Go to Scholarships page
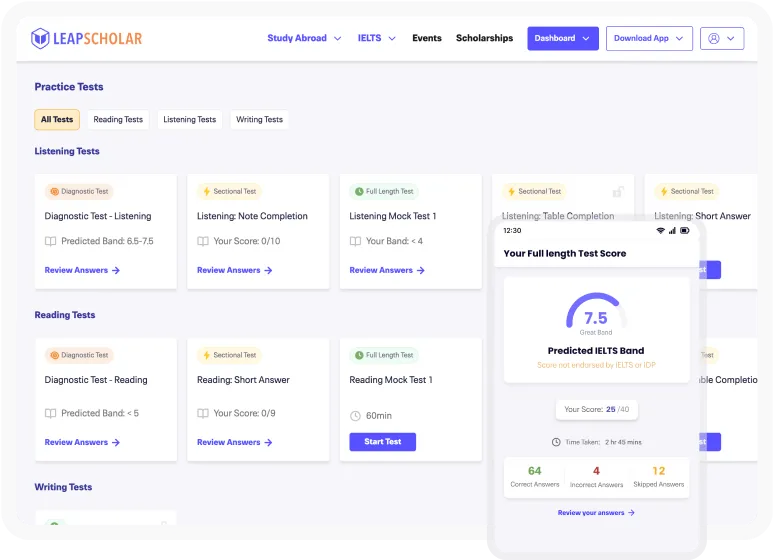 pos(484,38)
